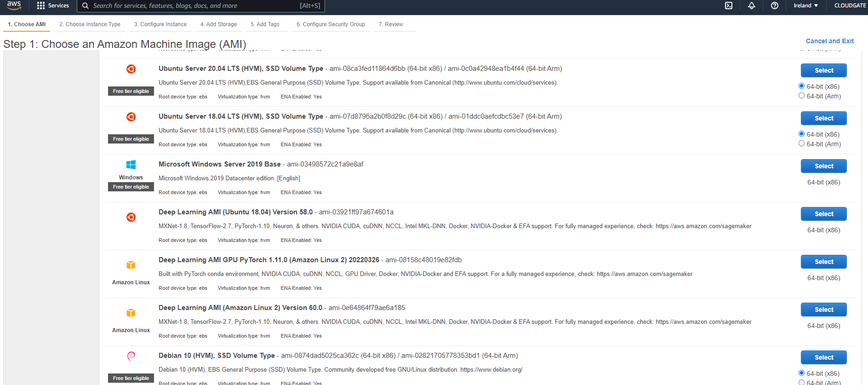Choose 64-bit (Arm) for Ubuntu 18.04
The height and width of the screenshot is (385, 868).
click(801, 144)
